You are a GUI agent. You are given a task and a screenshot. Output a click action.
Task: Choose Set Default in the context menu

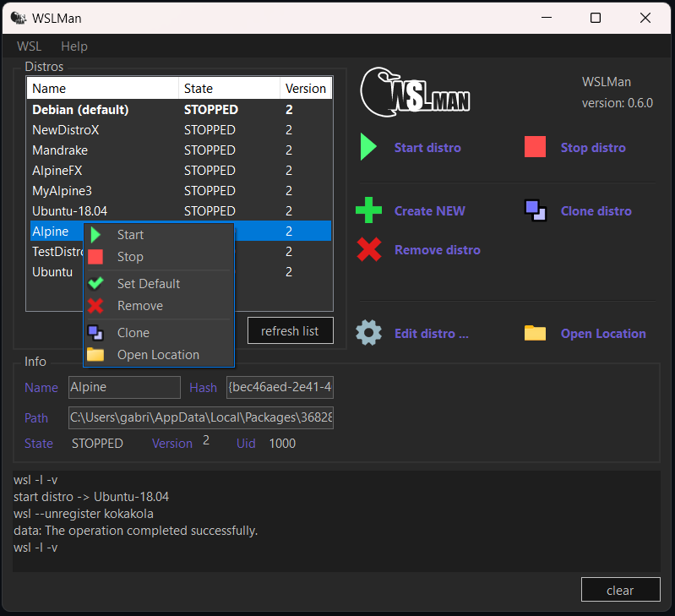[148, 284]
